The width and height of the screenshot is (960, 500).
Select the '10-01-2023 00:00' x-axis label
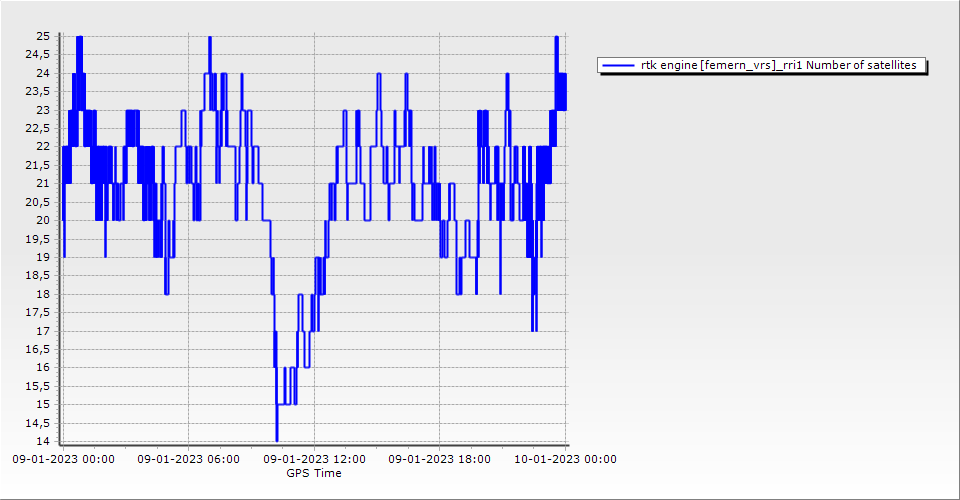click(x=565, y=460)
